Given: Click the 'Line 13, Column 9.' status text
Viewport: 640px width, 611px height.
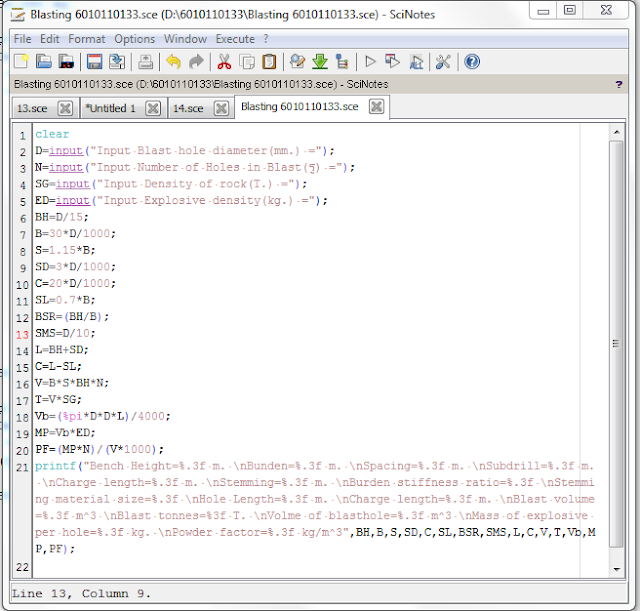Looking at the screenshot, I should tap(81, 593).
